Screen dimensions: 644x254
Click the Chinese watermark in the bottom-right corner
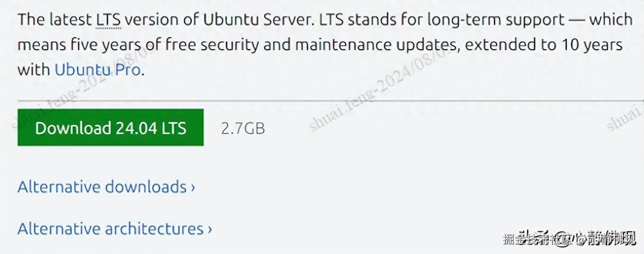pyautogui.click(x=569, y=239)
